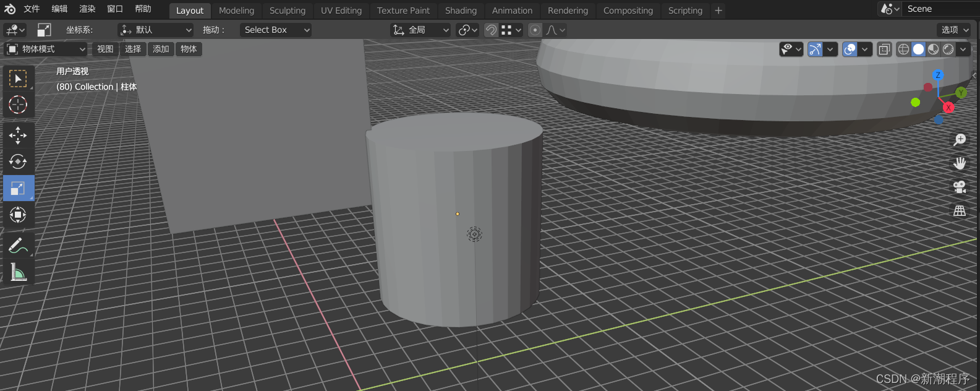Switch to the Scripting workspace tab
Image resolution: width=980 pixels, height=391 pixels.
685,11
